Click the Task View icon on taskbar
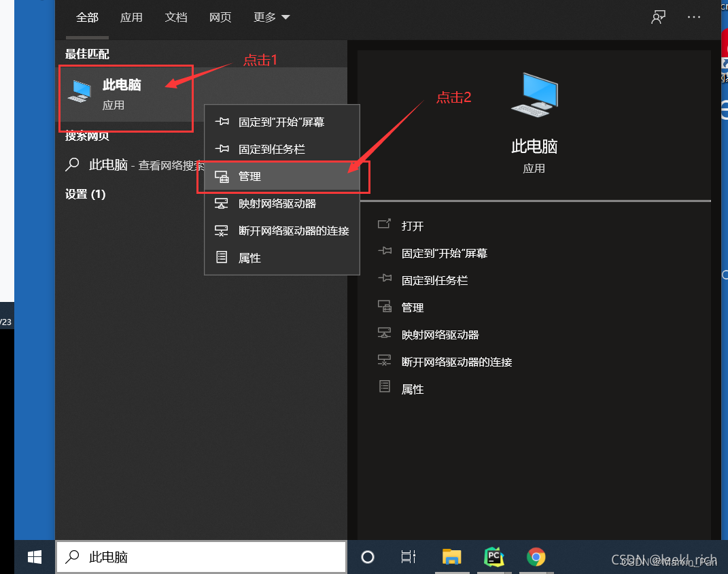Screen dimensions: 728x574 tap(408, 556)
